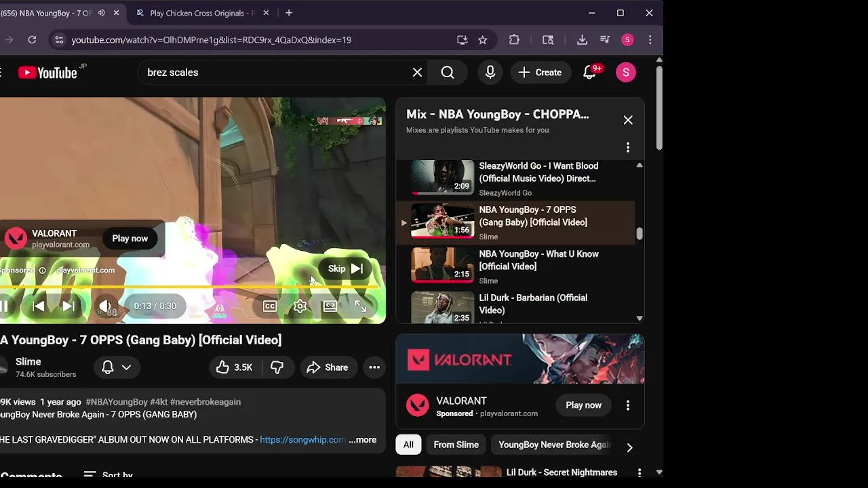This screenshot has height=488, width=868.
Task: Open the Slime channel name
Action: [x=28, y=362]
